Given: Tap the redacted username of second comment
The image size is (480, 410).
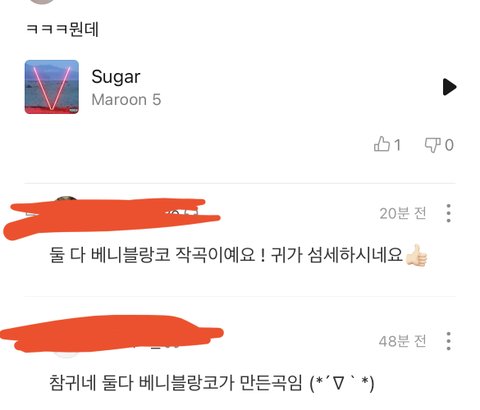Looking at the screenshot, I should coord(112,333).
